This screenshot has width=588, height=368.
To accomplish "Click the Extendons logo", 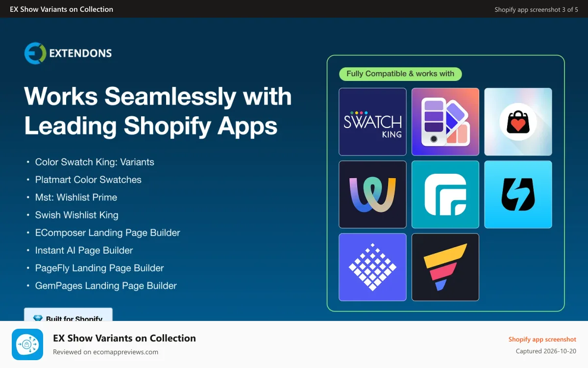I will point(68,53).
